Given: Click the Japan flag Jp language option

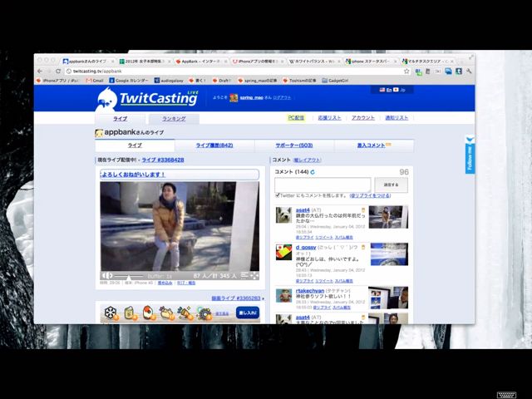Looking at the screenshot, I should point(399,90).
